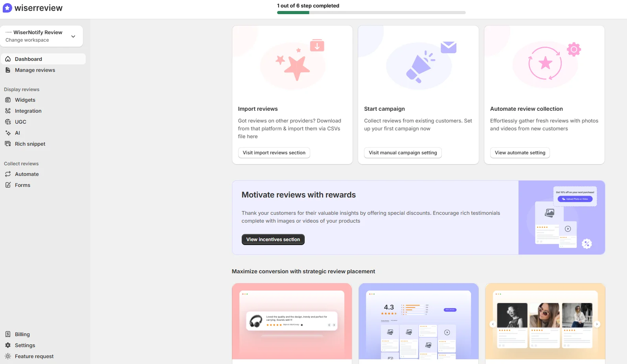Expand the WiserNotify Review workspace dropdown
The width and height of the screenshot is (627, 364).
click(73, 36)
